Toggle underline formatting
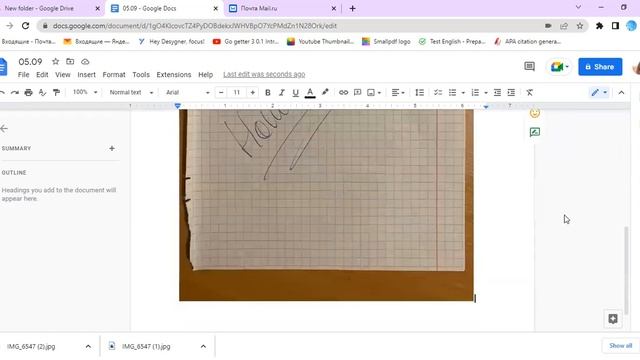Image resolution: width=640 pixels, height=360 pixels. tap(296, 93)
